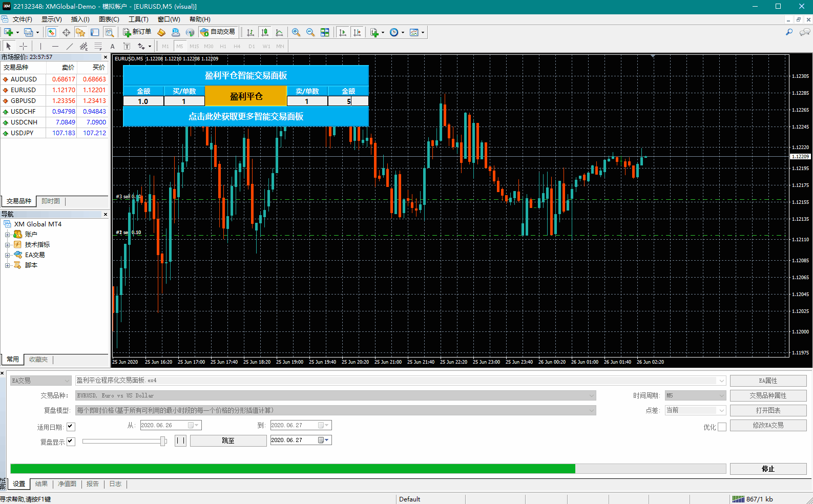Toggle 自动交易 auto trading button
813x504 pixels.
[218, 32]
